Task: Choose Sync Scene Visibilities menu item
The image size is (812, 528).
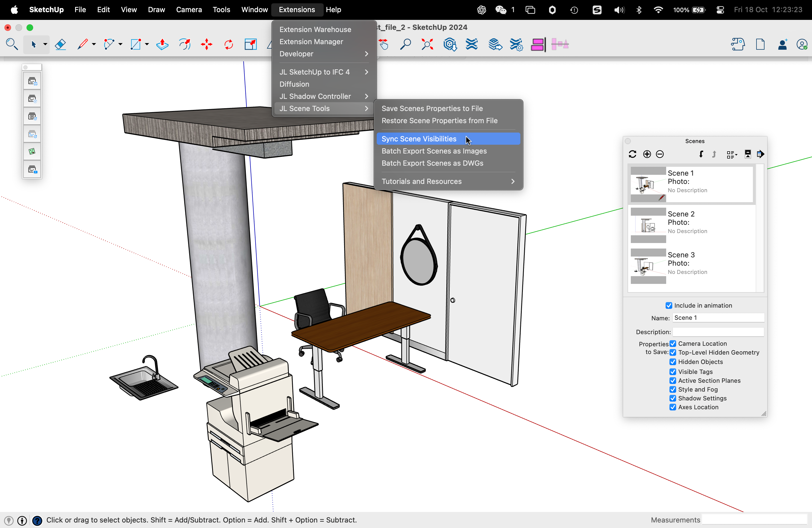Action: coord(419,139)
